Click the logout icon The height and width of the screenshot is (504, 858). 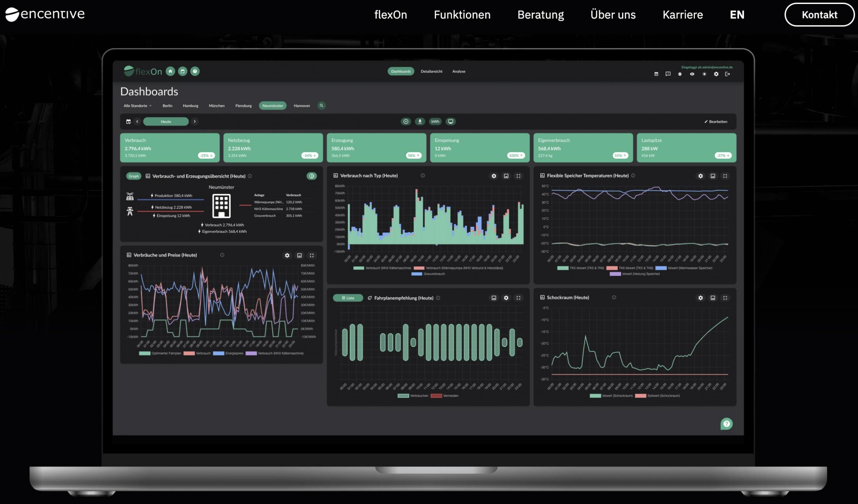[728, 74]
